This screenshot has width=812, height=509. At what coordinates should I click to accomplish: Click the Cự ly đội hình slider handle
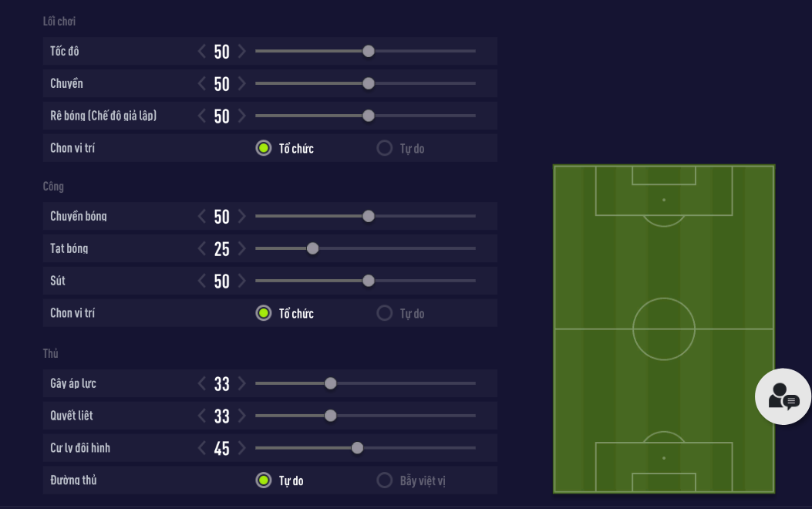click(x=357, y=448)
